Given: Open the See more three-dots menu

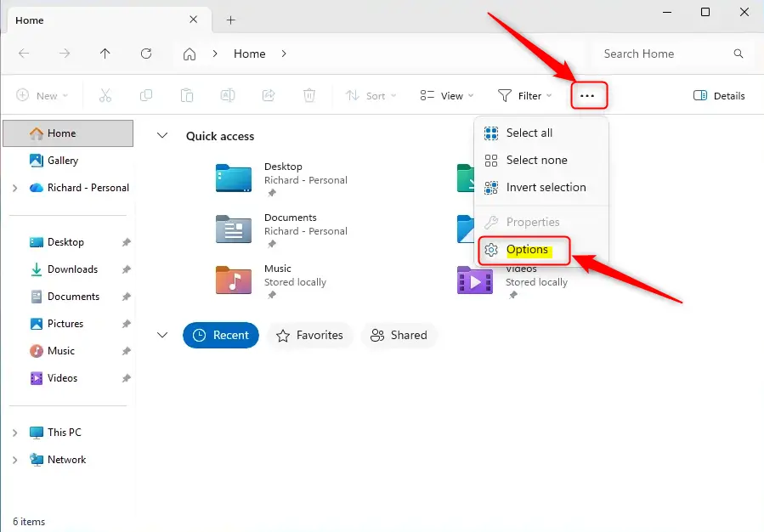Looking at the screenshot, I should pyautogui.click(x=587, y=95).
